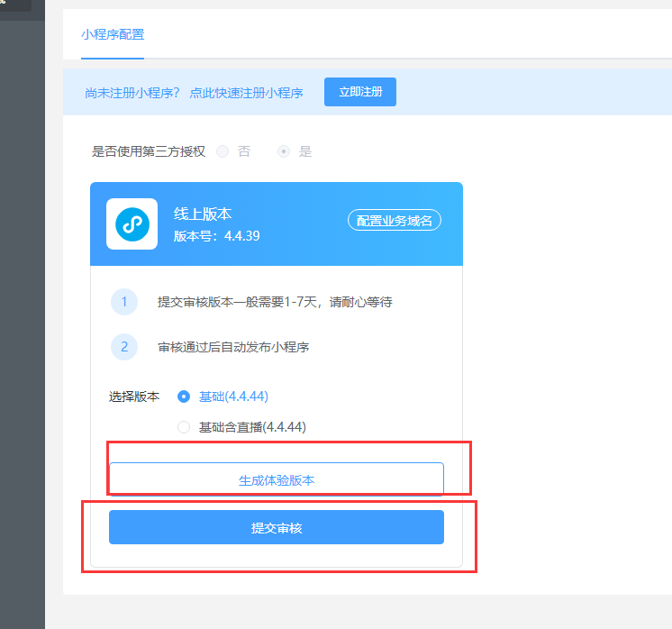
Task: Click the 尚未注册小程序? text
Action: coord(132,93)
